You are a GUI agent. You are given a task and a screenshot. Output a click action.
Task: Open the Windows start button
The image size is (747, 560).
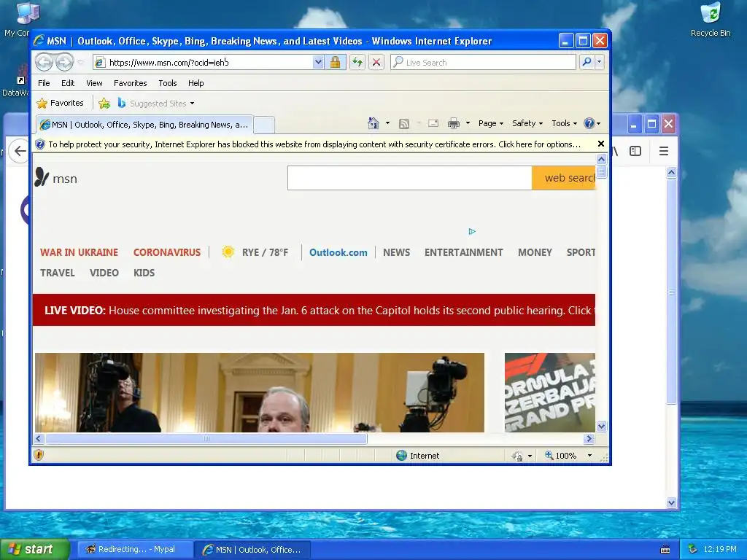(x=34, y=549)
